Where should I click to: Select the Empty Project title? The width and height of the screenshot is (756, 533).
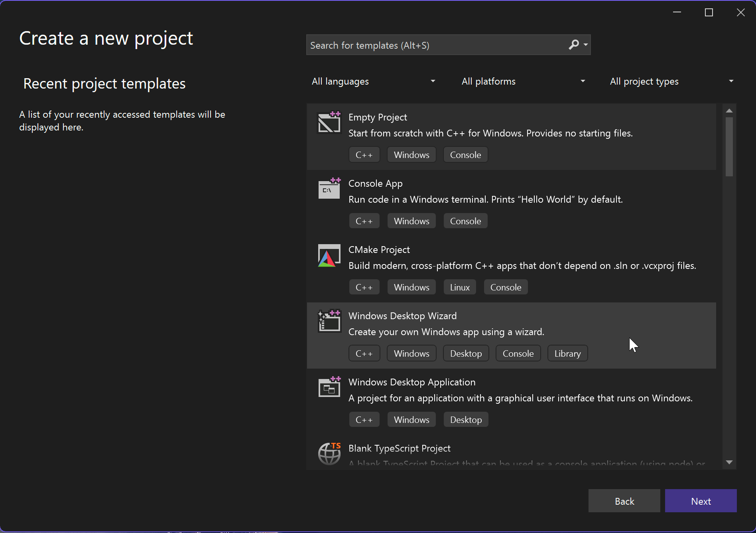378,117
